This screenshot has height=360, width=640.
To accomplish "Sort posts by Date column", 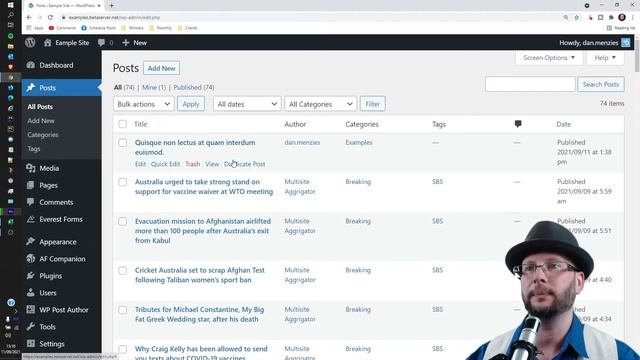I will coord(563,124).
